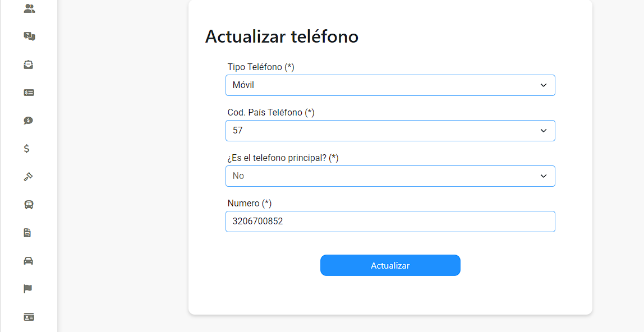Click the flag icon in sidebar

(27, 289)
